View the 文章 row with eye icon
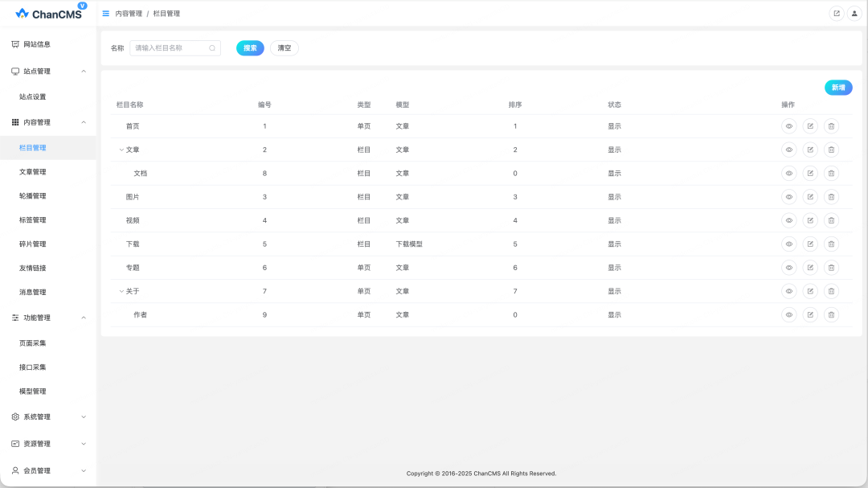The height and width of the screenshot is (488, 868). click(788, 150)
